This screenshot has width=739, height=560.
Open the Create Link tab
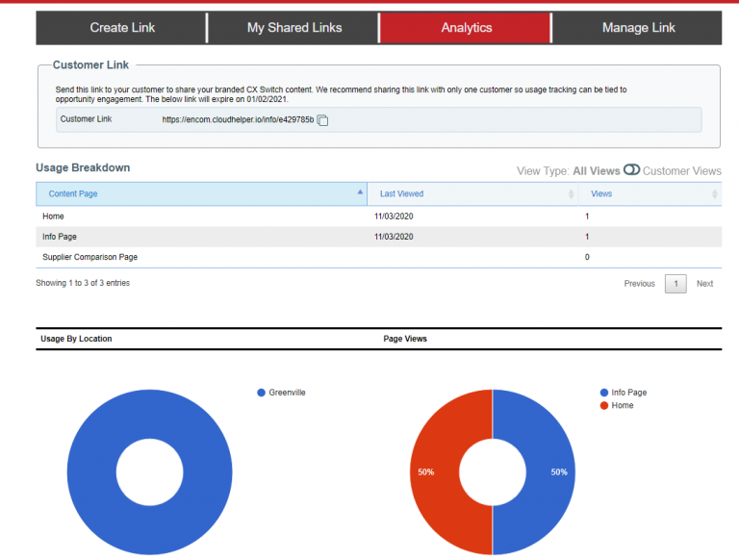[121, 28]
